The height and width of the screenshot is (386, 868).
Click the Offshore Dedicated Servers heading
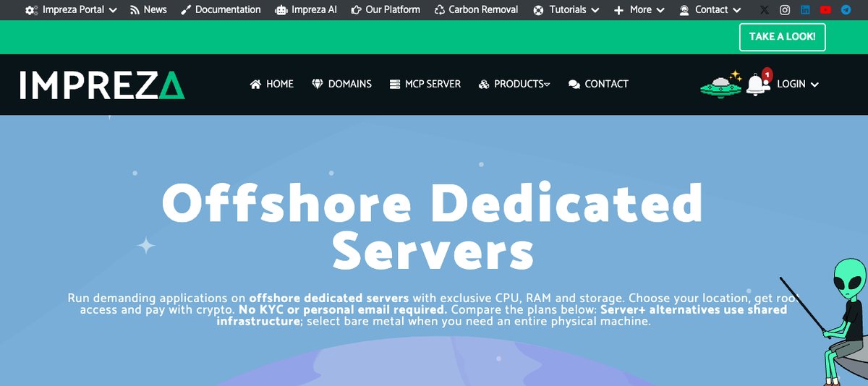433,225
